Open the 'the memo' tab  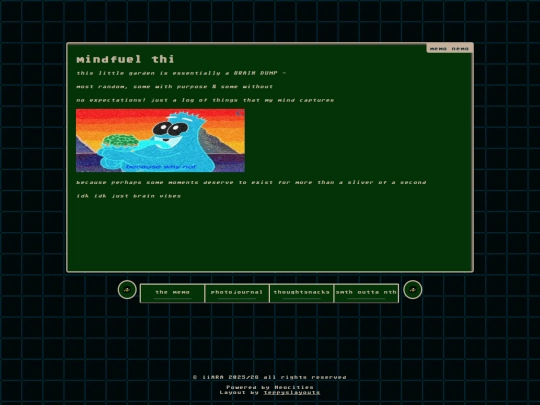[172, 293]
